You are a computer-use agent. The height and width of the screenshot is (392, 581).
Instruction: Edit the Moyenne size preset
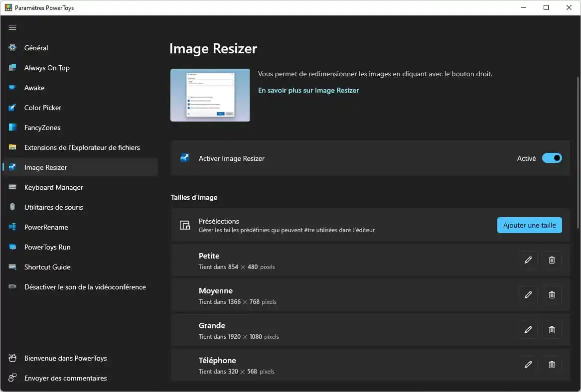tap(528, 295)
